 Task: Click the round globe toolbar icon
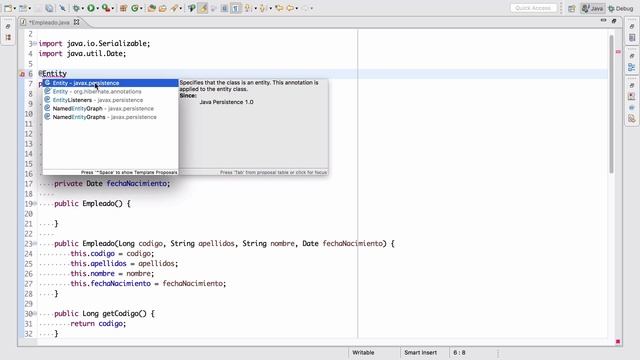(49, 8)
